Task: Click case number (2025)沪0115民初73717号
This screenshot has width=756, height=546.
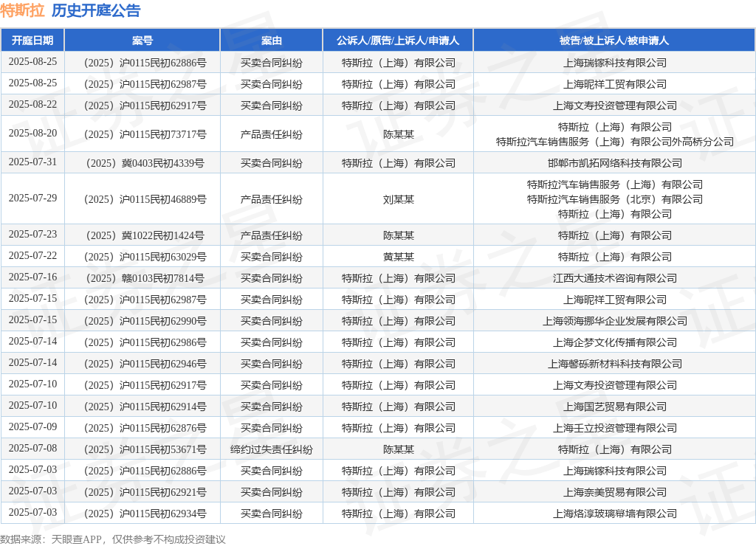Action: tap(145, 134)
